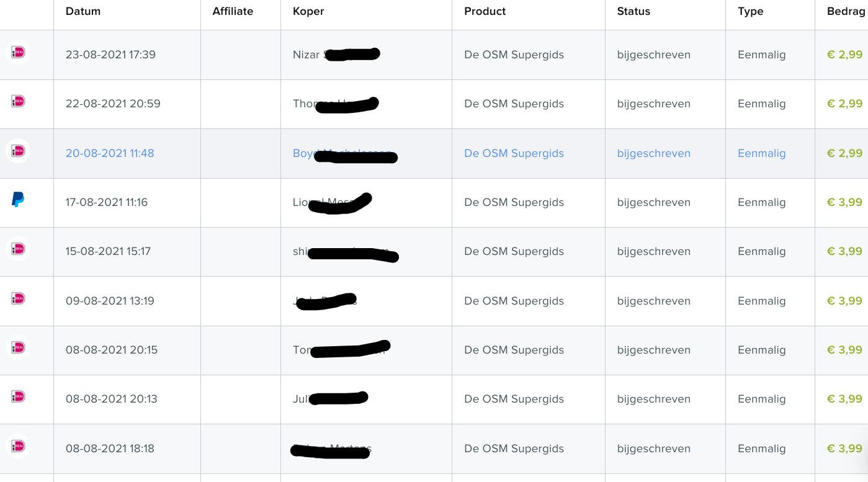
Task: Click PayPal icon on 17-08-2021 row
Action: pyautogui.click(x=18, y=199)
